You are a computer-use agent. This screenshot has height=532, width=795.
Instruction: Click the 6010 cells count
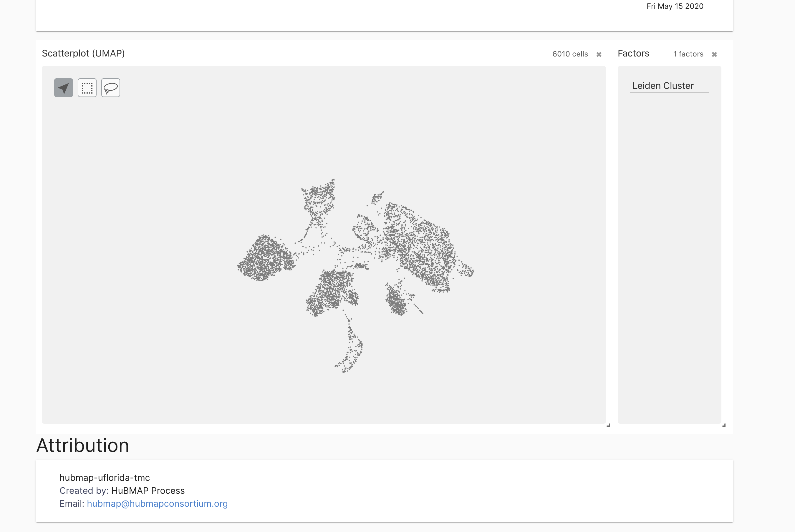(570, 54)
